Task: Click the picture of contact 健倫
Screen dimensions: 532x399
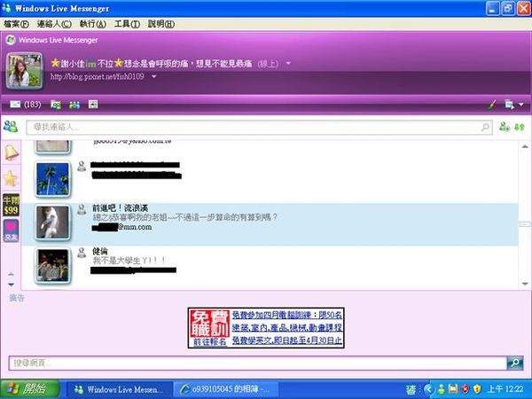Action: (52, 265)
